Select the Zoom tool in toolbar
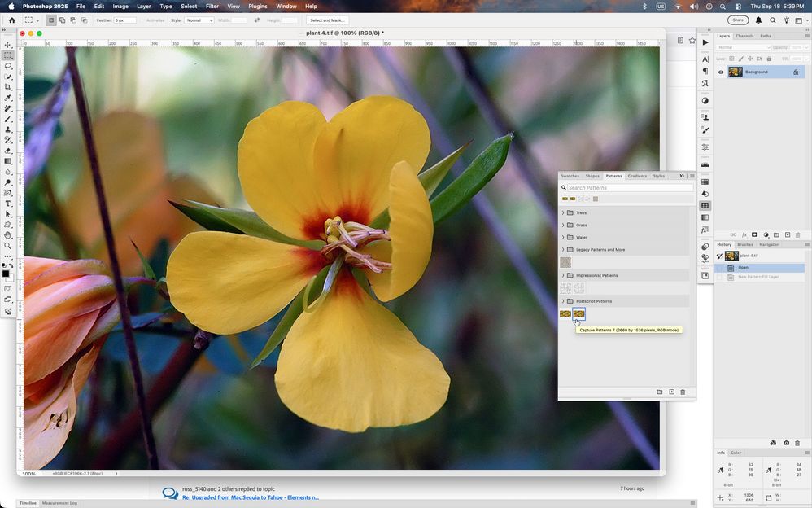This screenshot has width=812, height=508. pos(8,246)
